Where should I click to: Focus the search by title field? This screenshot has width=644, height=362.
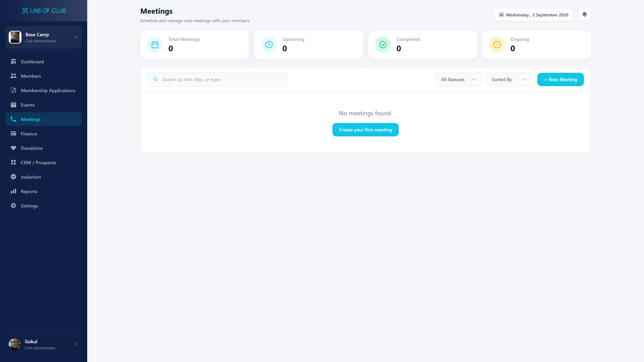[218, 79]
